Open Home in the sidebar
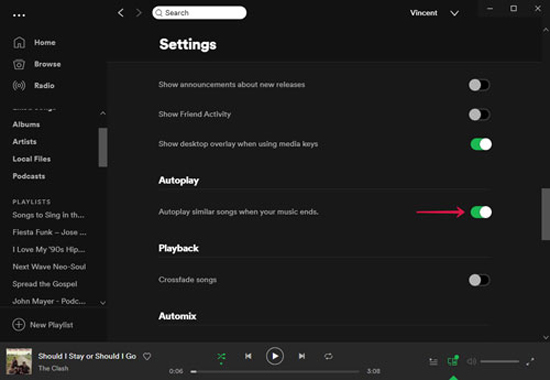The image size is (550, 380). [x=45, y=42]
